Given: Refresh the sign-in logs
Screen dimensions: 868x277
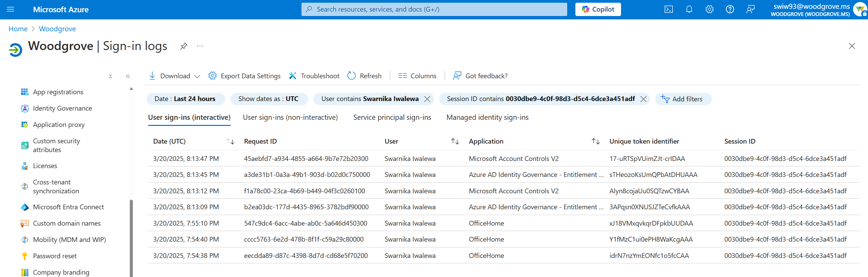Looking at the screenshot, I should coord(365,76).
